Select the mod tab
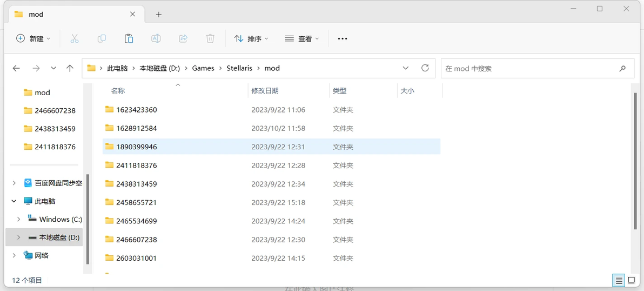The image size is (644, 291). pos(76,15)
